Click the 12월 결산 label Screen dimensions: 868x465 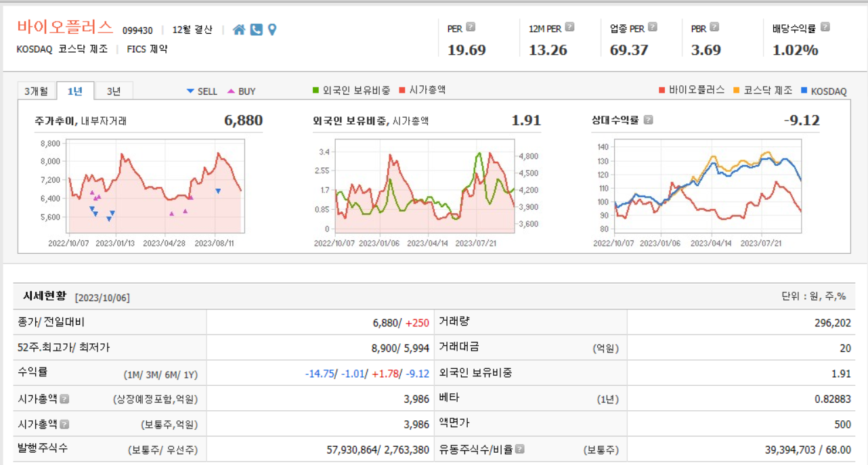coord(192,30)
